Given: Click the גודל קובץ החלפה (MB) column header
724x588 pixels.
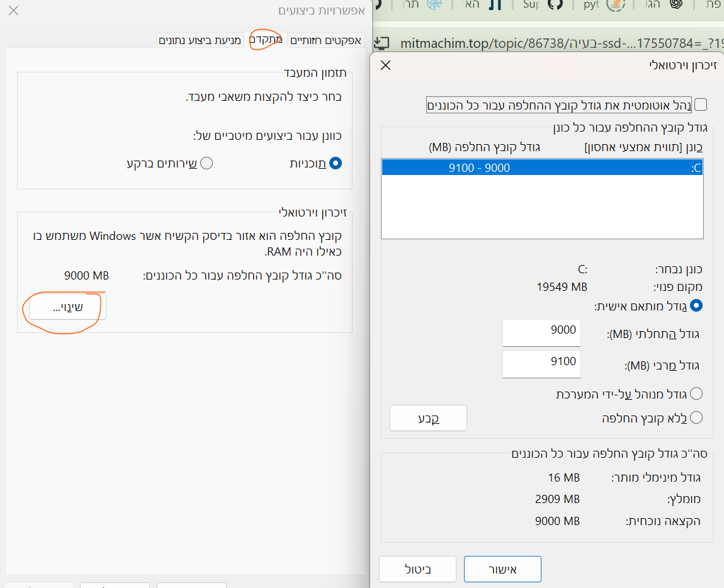Looking at the screenshot, I should [x=484, y=147].
